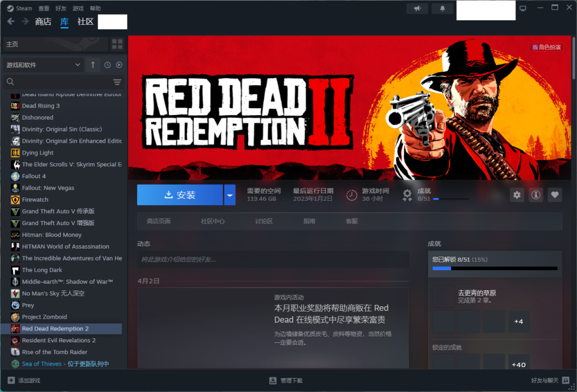The width and height of the screenshot is (577, 392).
Task: Toggle the ready-to-play filter icon
Action: click(119, 65)
